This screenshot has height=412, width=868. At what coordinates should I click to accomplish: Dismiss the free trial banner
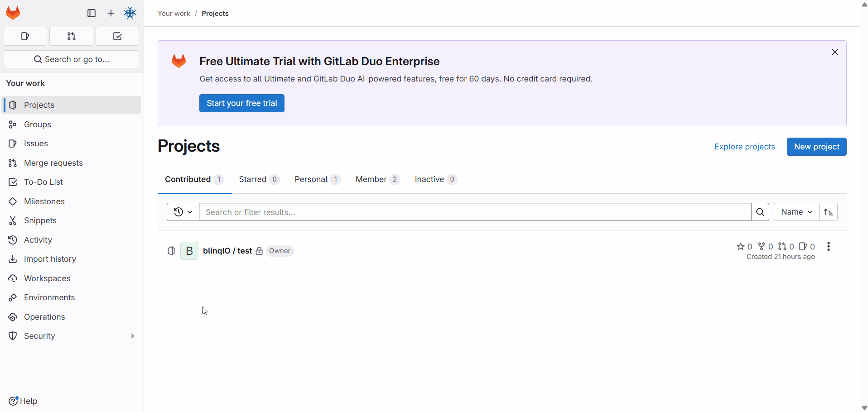pos(835,52)
